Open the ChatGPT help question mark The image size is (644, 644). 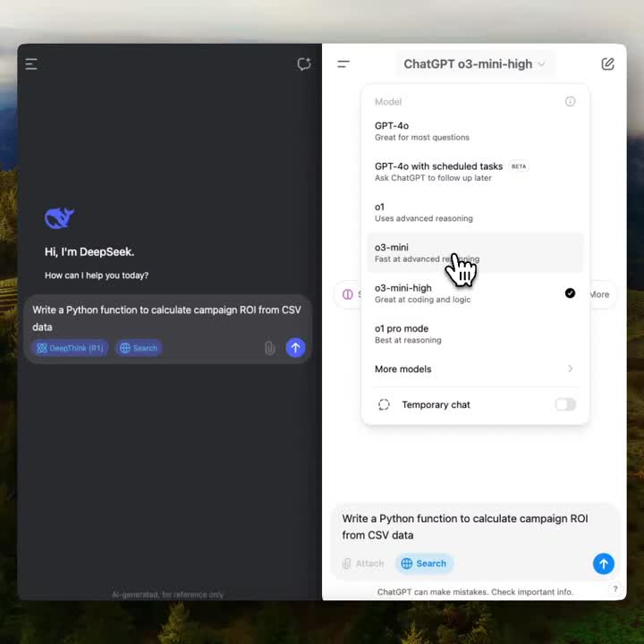(x=614, y=589)
